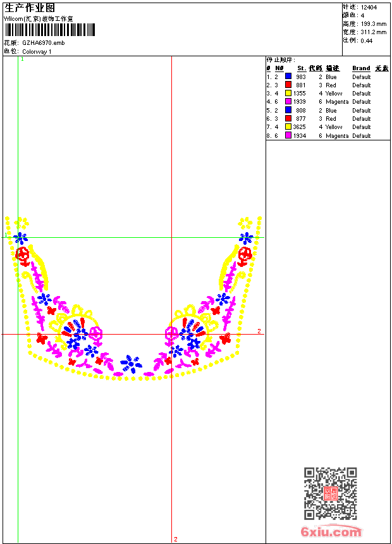Screen dimensions: 392x544
Task: Click the red marker 2 on horizontal line
Action: click(x=259, y=331)
